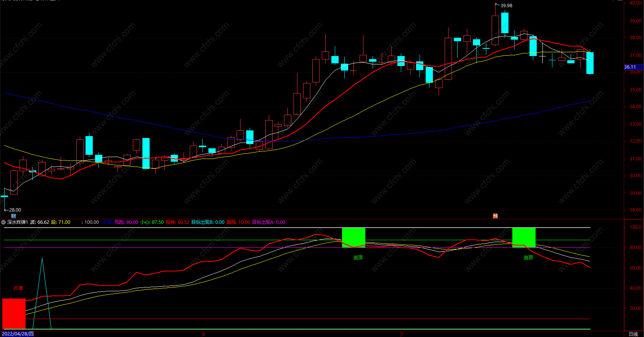Image resolution: width=644 pixels, height=337 pixels.
Task: Click the second green 逃顶 signal block
Action: [x=524, y=238]
